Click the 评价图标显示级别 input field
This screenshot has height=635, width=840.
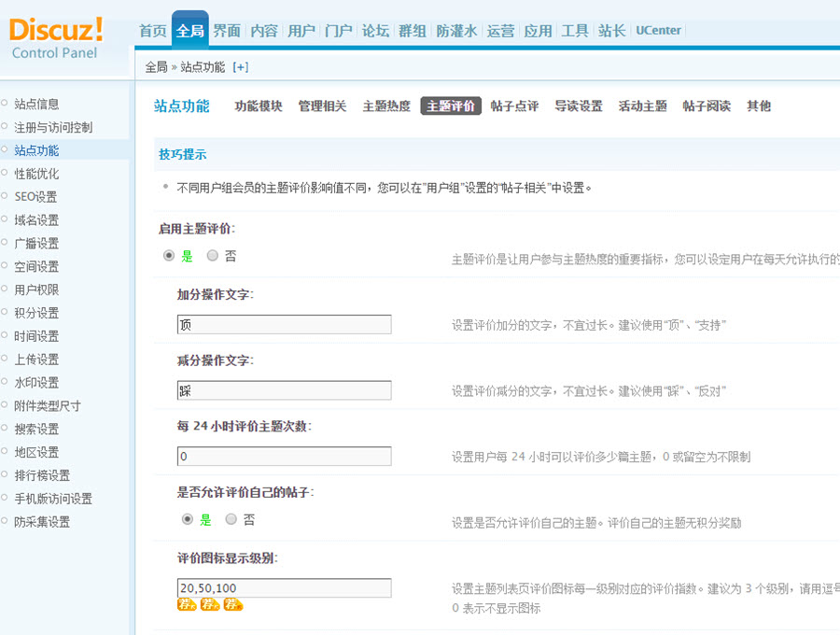click(x=284, y=587)
